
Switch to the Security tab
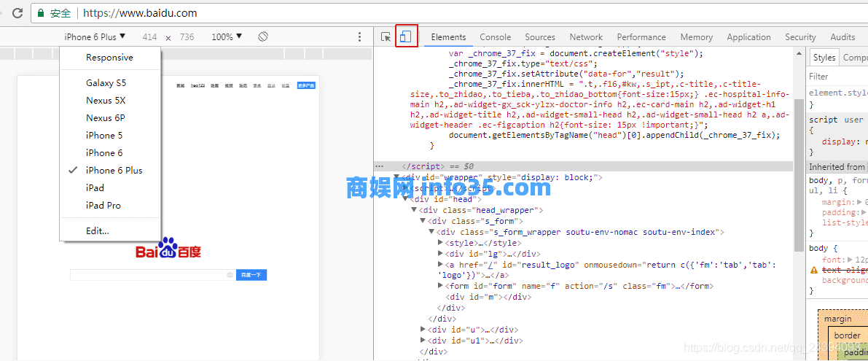800,37
